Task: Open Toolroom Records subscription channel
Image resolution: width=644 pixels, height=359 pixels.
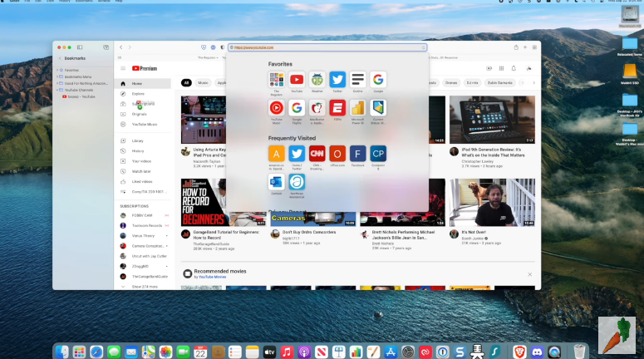Action: coord(144,225)
